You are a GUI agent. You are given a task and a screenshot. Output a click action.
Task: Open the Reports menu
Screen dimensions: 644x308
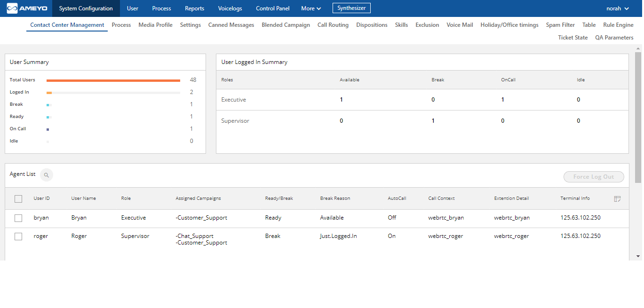[x=194, y=8]
